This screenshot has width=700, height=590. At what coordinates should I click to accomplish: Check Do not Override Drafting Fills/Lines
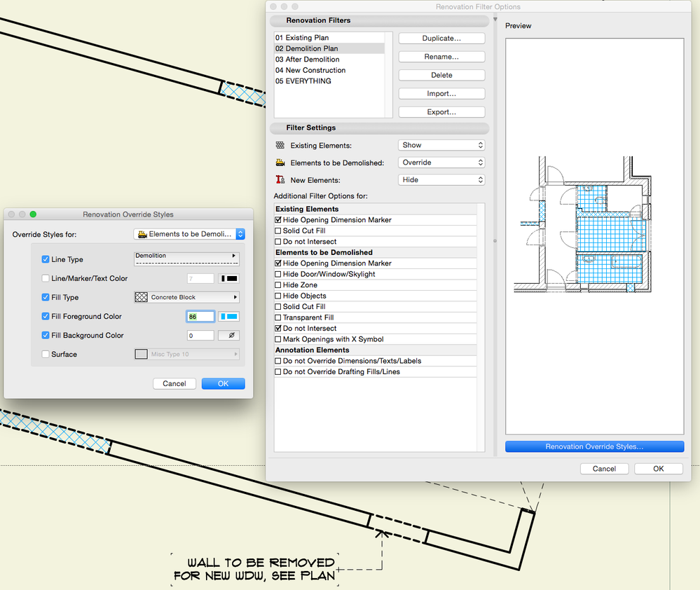click(278, 372)
